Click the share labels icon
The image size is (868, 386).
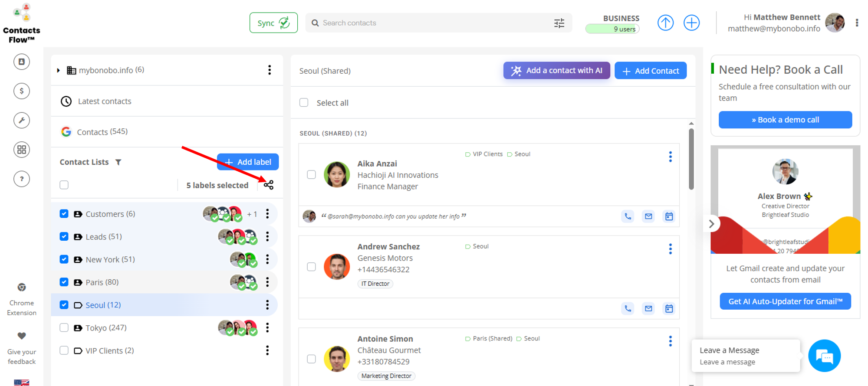[269, 185]
